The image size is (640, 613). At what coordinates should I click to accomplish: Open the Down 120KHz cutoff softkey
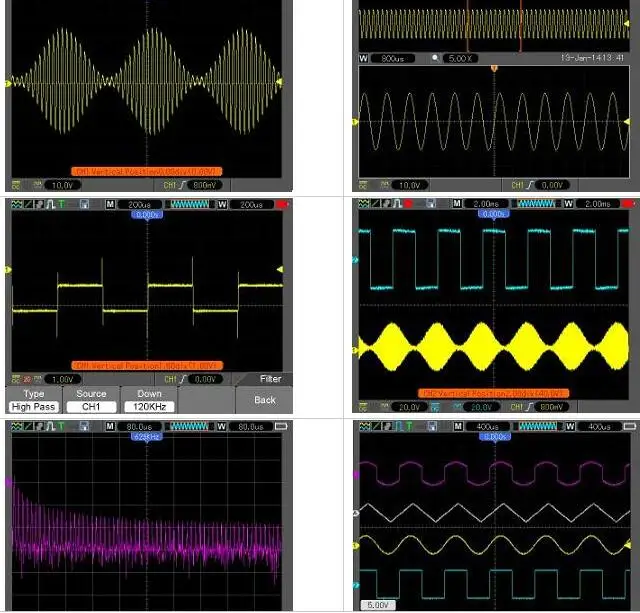click(149, 400)
